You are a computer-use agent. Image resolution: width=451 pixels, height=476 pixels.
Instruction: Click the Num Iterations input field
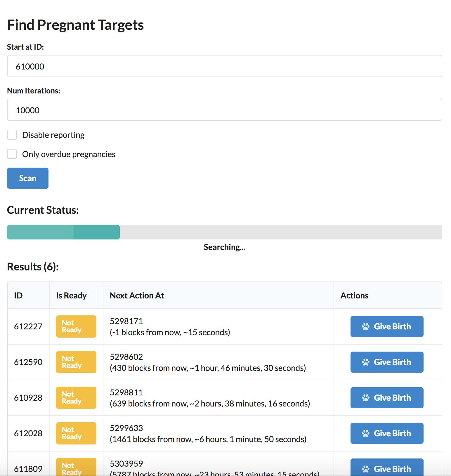tap(224, 110)
